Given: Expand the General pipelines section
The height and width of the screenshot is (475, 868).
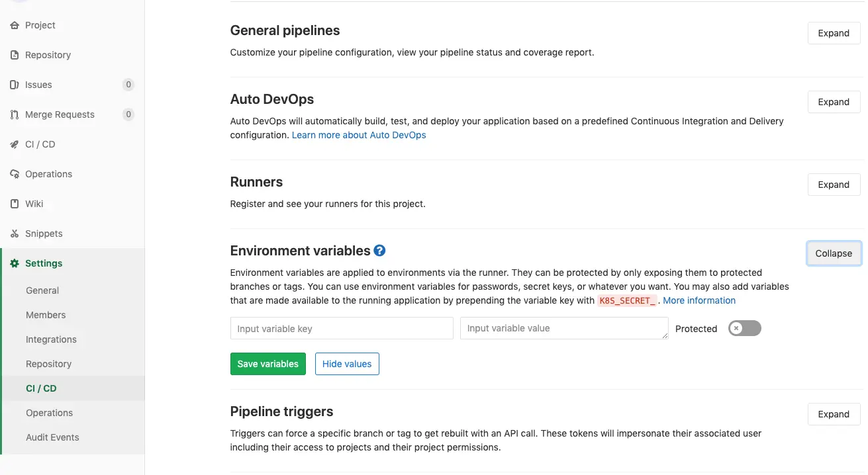Looking at the screenshot, I should pos(834,33).
